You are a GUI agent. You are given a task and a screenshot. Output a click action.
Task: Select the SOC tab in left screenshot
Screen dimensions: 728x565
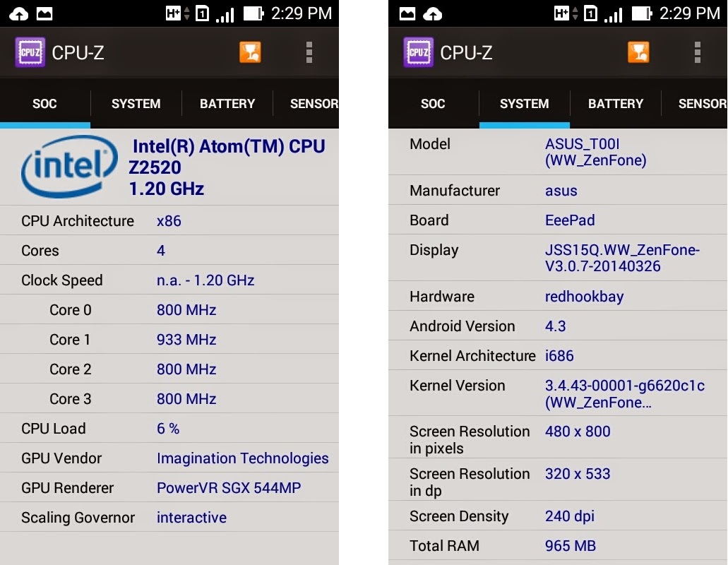point(45,104)
